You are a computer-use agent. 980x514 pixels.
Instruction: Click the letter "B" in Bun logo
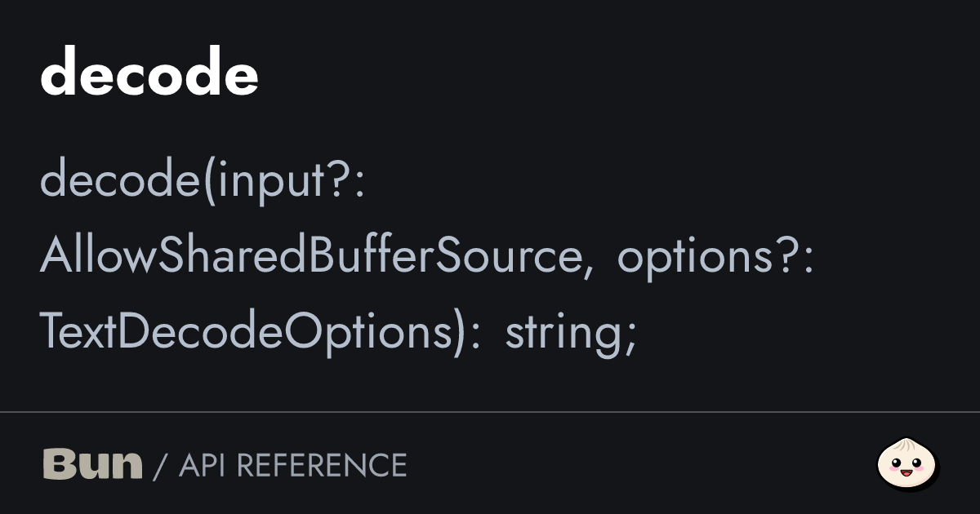pyautogui.click(x=57, y=464)
